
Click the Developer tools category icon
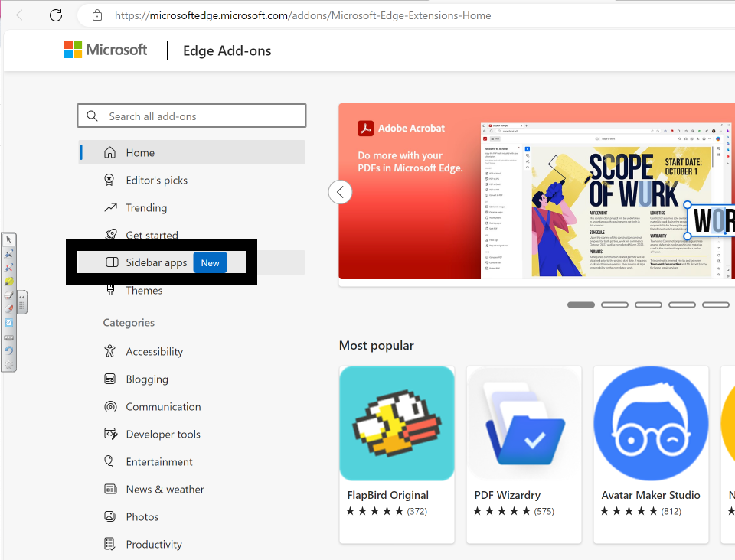[x=110, y=434]
